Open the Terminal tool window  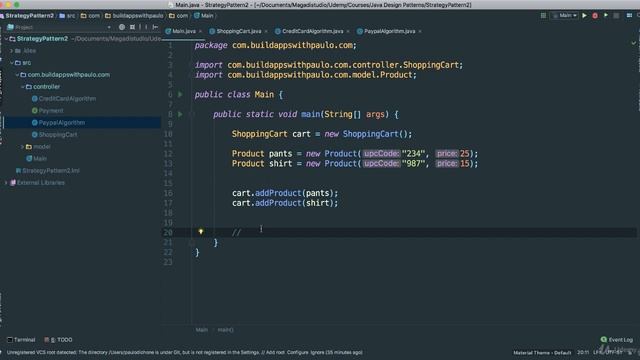point(21,340)
